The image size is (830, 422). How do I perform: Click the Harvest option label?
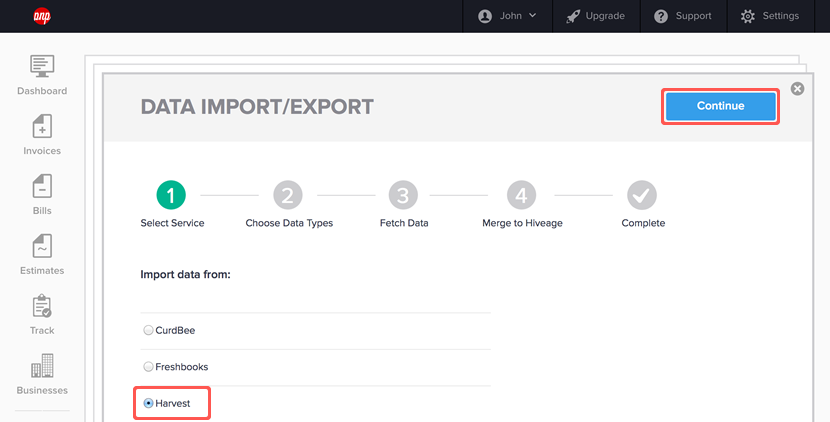tap(173, 403)
